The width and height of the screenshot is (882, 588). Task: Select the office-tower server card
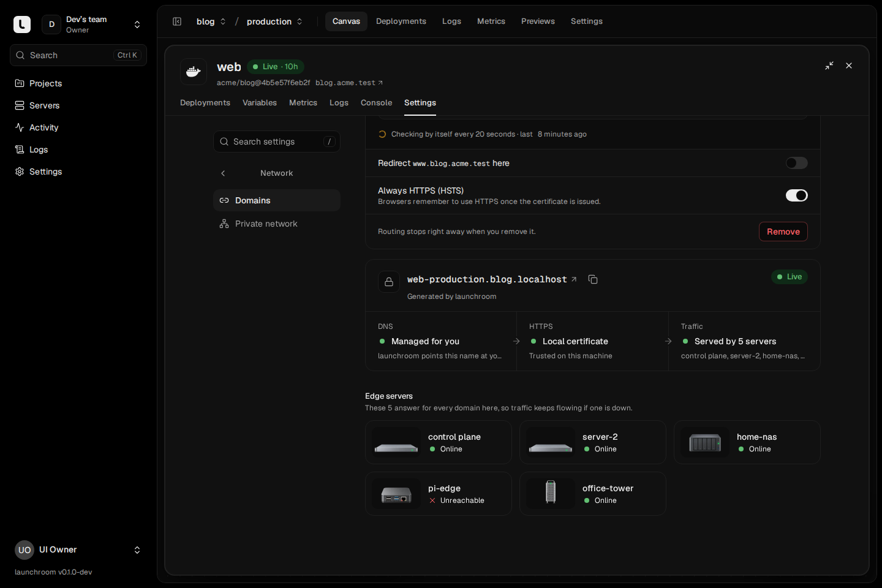(593, 494)
